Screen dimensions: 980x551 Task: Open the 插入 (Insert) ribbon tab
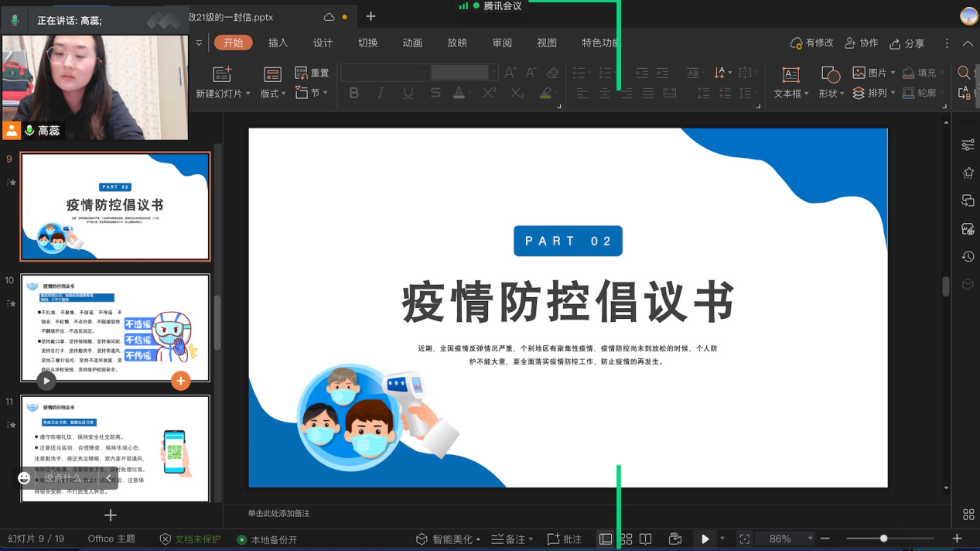click(x=278, y=43)
